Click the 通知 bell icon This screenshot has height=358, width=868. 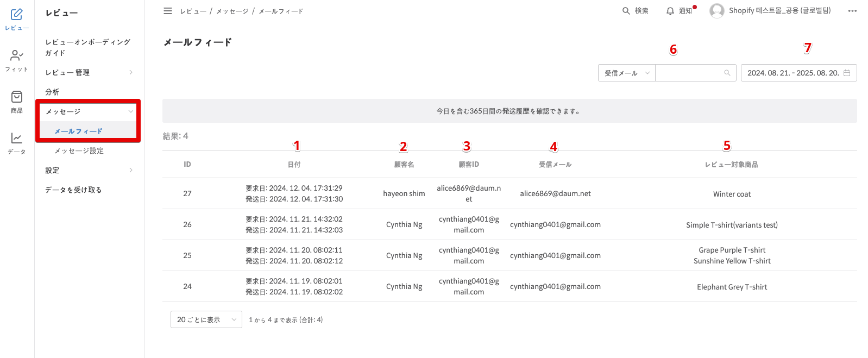tap(670, 11)
